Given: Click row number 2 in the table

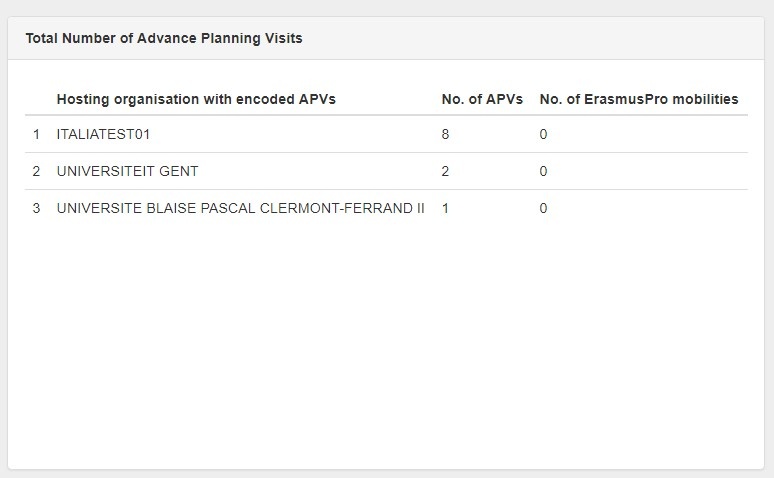Looking at the screenshot, I should click(36, 171).
